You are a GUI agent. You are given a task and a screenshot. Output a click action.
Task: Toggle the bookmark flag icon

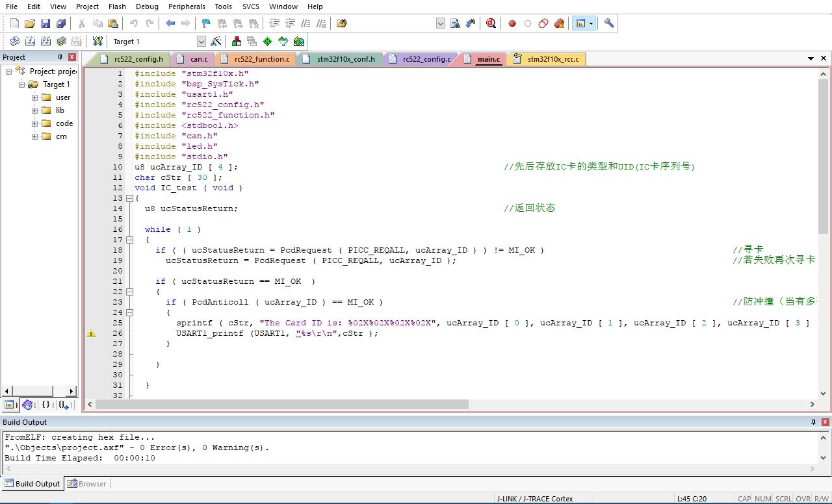pyautogui.click(x=206, y=23)
